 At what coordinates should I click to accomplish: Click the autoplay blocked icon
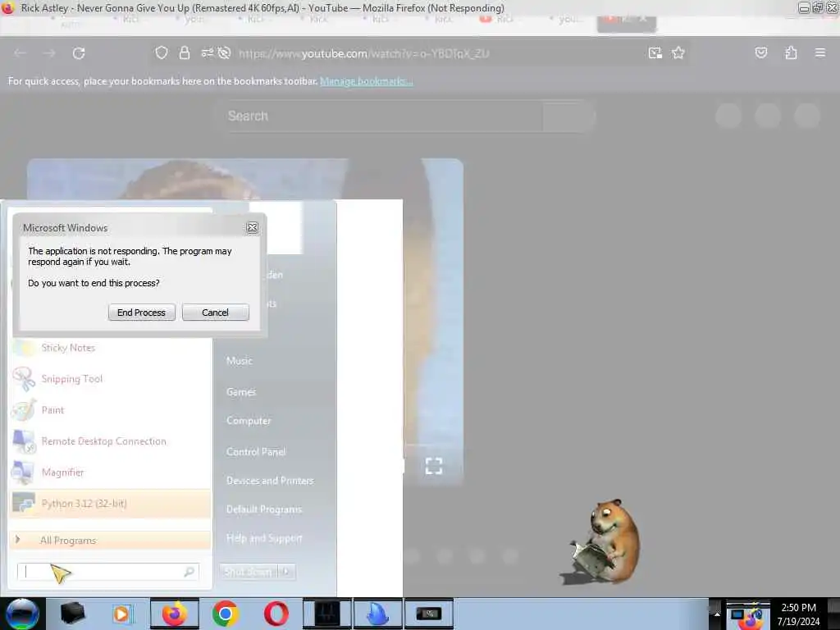[225, 52]
